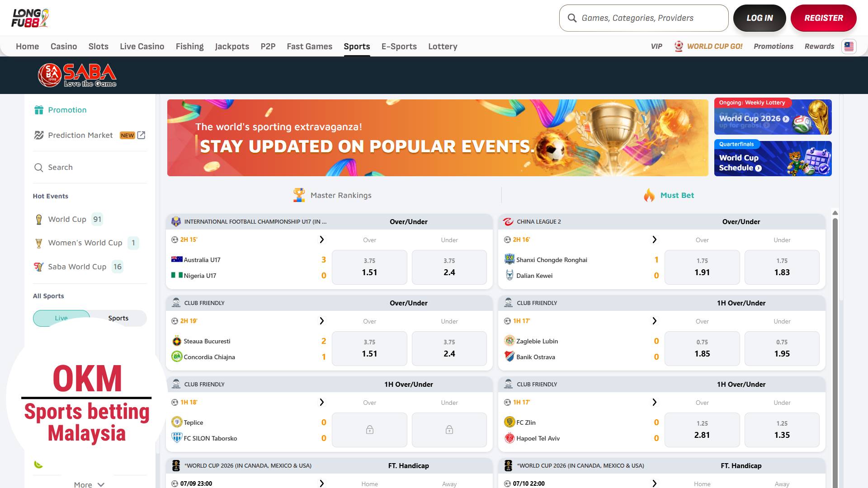Click the Games, Categories, Providers search field
This screenshot has width=868, height=488.
point(644,18)
